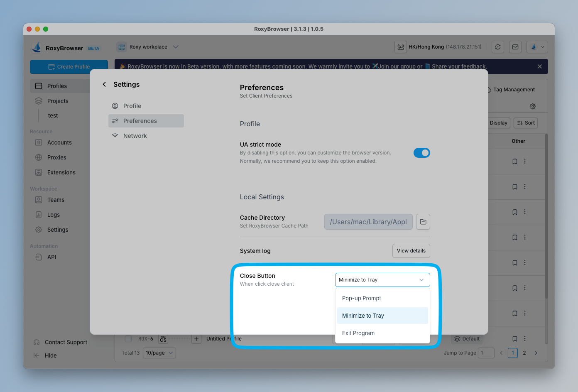The image size is (578, 392).
Task: Open more options for first row
Action: tap(525, 161)
